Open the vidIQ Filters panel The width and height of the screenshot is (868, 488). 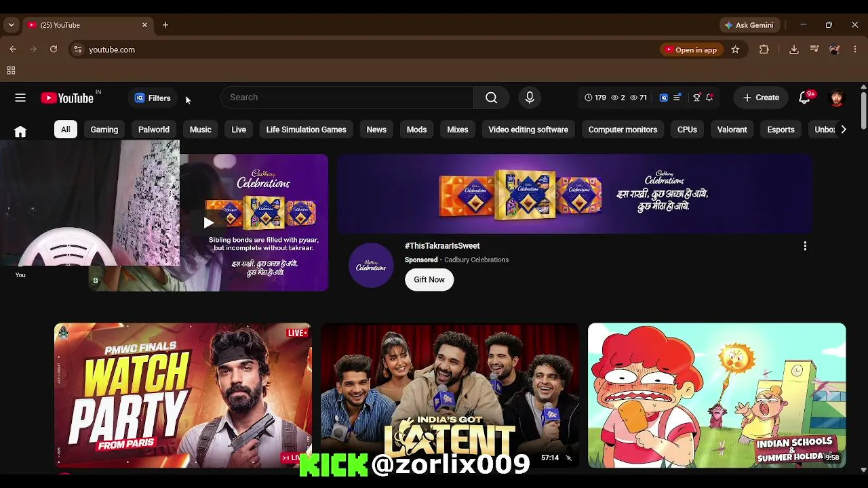(153, 98)
